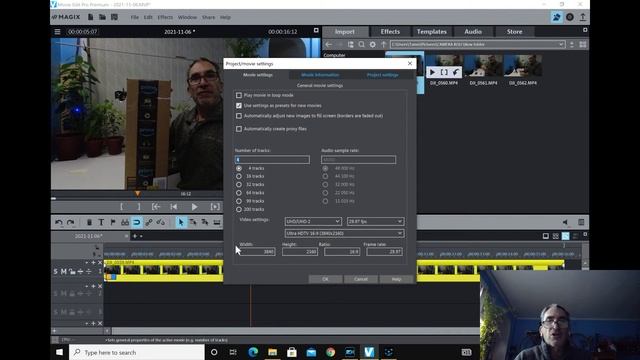Click the volume speaker icon right of toolbar

coord(565,222)
